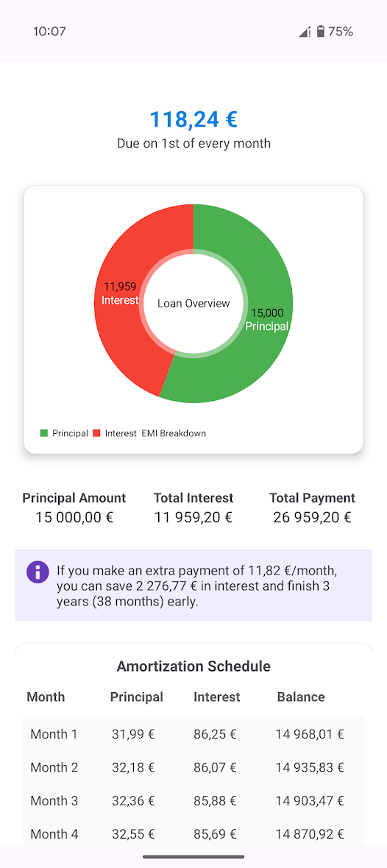Tap the signal strength icon
This screenshot has height=868, width=387.
click(x=305, y=32)
